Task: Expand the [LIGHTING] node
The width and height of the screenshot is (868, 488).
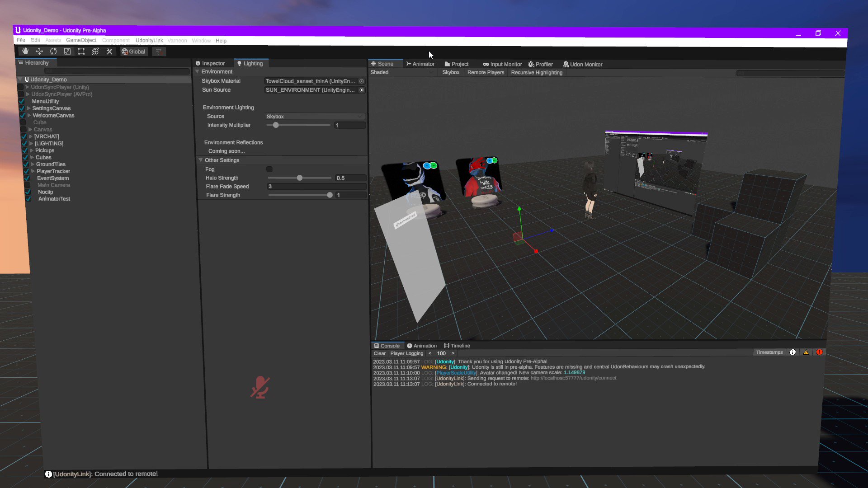Action: [31, 143]
